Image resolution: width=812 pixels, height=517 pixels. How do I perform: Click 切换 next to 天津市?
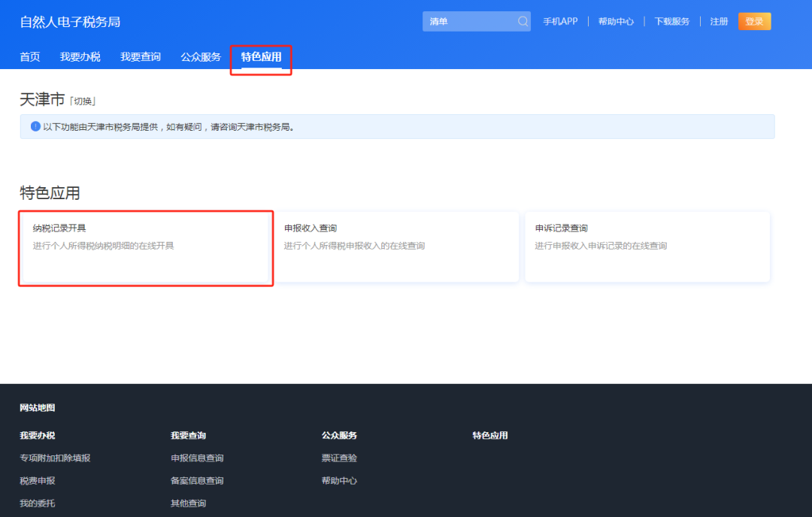[x=83, y=101]
